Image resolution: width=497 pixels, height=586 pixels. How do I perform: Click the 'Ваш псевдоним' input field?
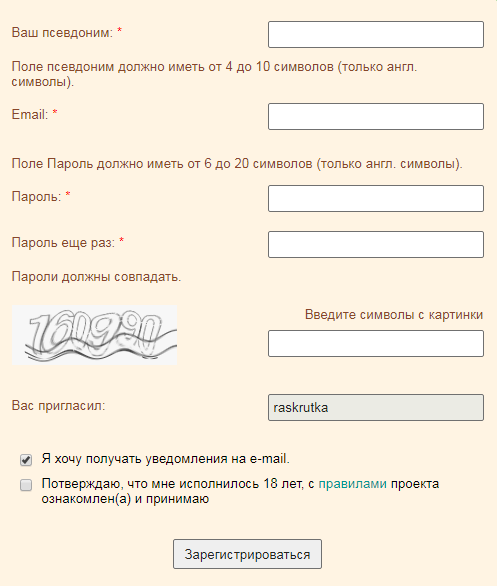click(376, 34)
